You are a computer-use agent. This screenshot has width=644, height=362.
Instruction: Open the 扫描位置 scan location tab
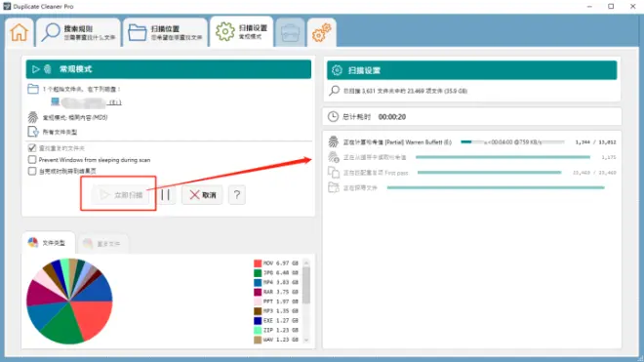pos(166,32)
